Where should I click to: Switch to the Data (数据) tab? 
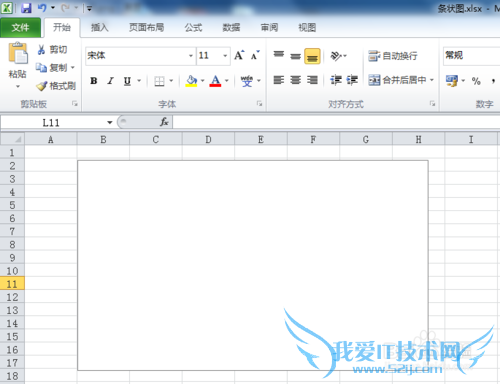[x=231, y=27]
